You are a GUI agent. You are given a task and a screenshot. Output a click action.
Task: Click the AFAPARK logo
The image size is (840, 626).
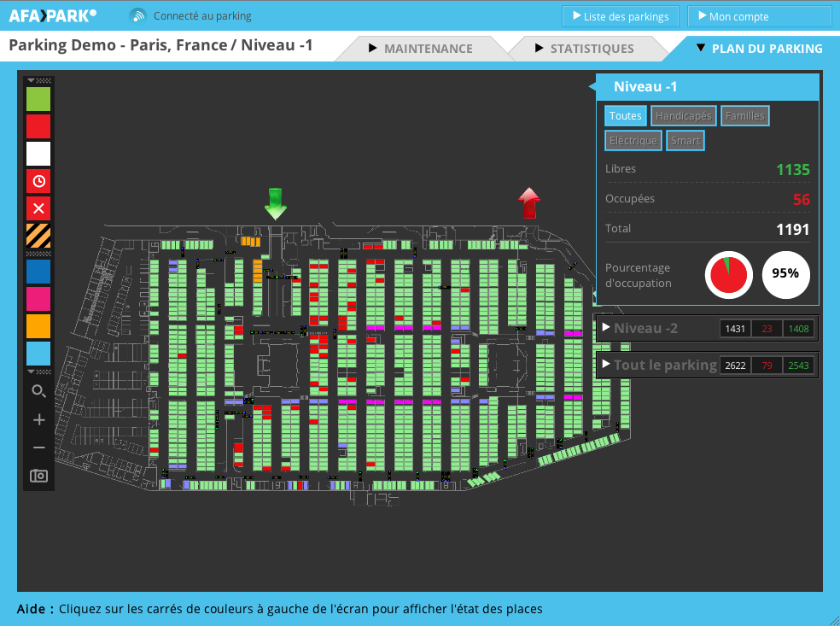[x=51, y=15]
